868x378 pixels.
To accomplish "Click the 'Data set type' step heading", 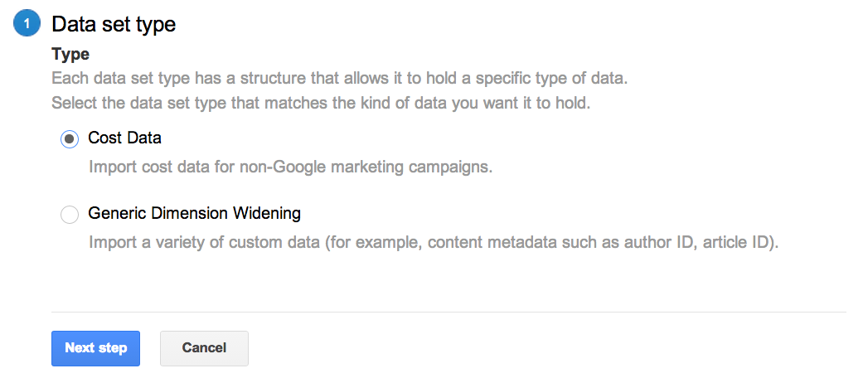I will 114,24.
